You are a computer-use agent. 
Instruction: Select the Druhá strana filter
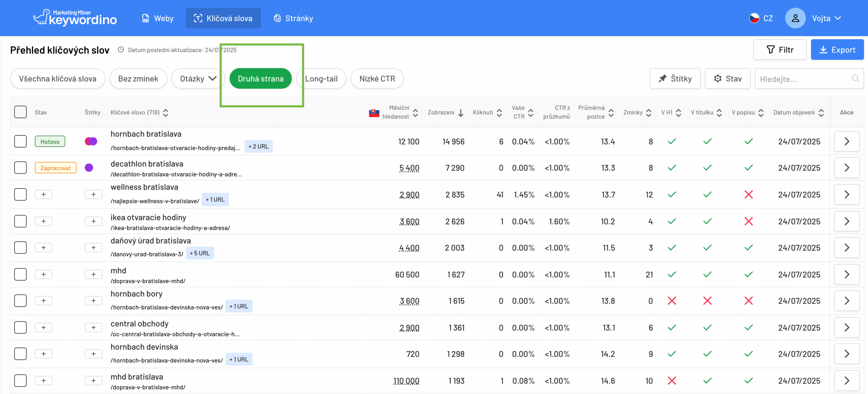pos(260,78)
